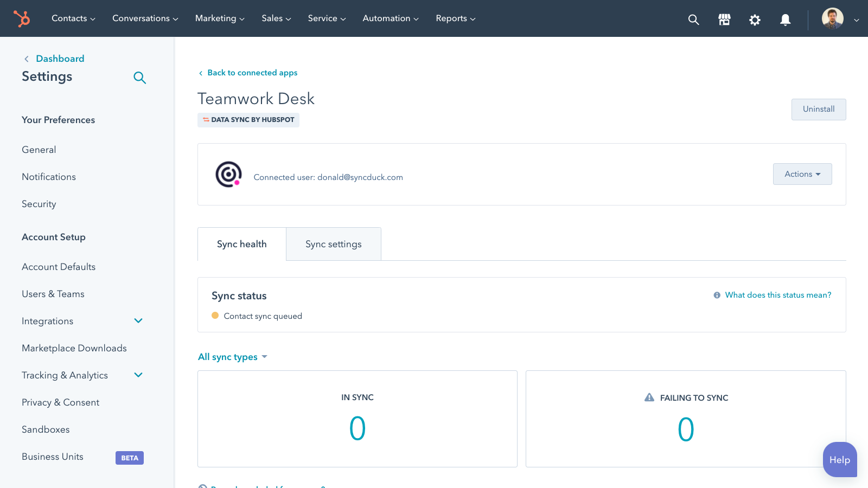Viewport: 868px width, 488px height.
Task: Switch to the Sync settings tab
Action: coord(333,244)
